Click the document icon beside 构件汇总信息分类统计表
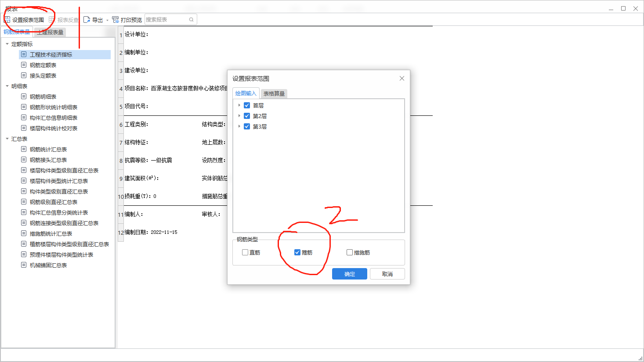 (24, 212)
